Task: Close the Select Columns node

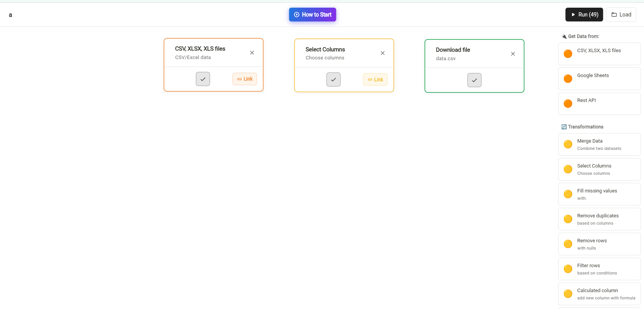Action: coord(382,53)
